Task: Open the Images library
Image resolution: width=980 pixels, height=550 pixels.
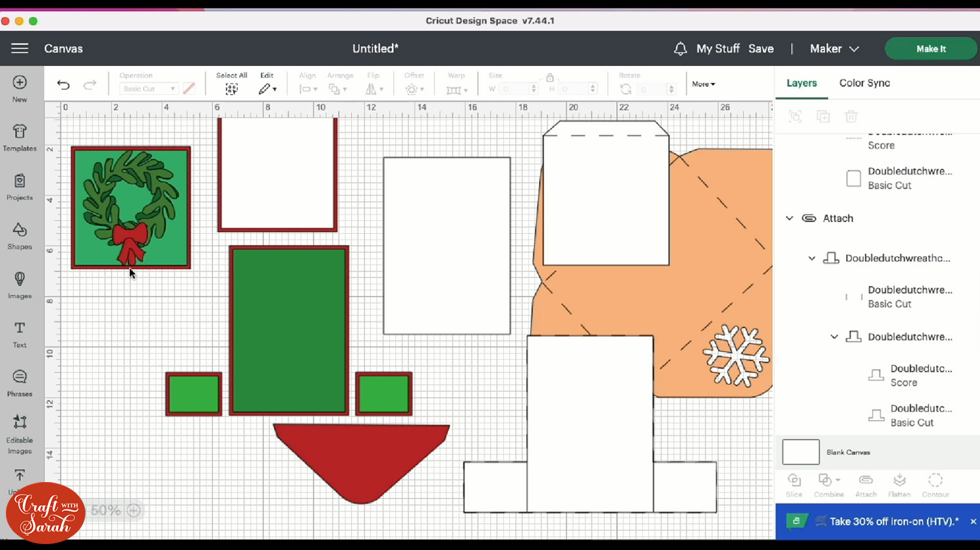Action: (20, 285)
